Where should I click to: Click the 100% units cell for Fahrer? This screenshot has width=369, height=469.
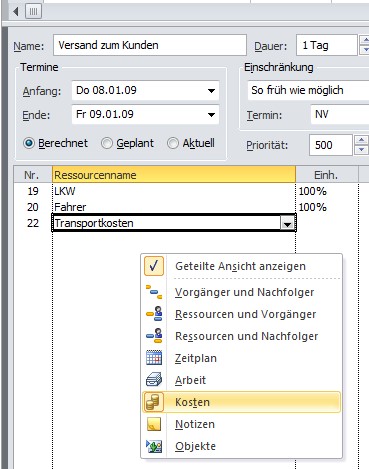(327, 207)
